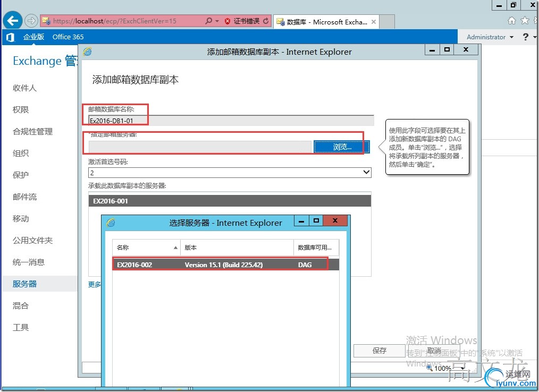The width and height of the screenshot is (539, 392).
Task: Click the 取消 cancel button
Action: coord(434,351)
